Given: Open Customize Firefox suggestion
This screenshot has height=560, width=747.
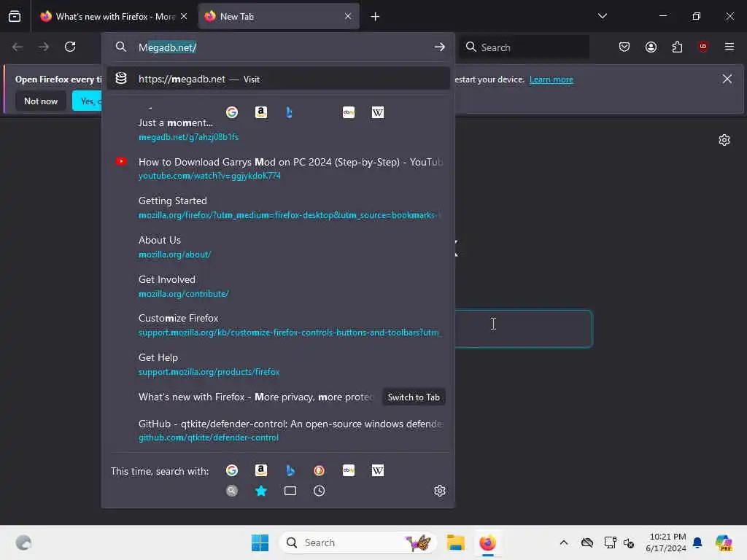Looking at the screenshot, I should click(x=278, y=324).
